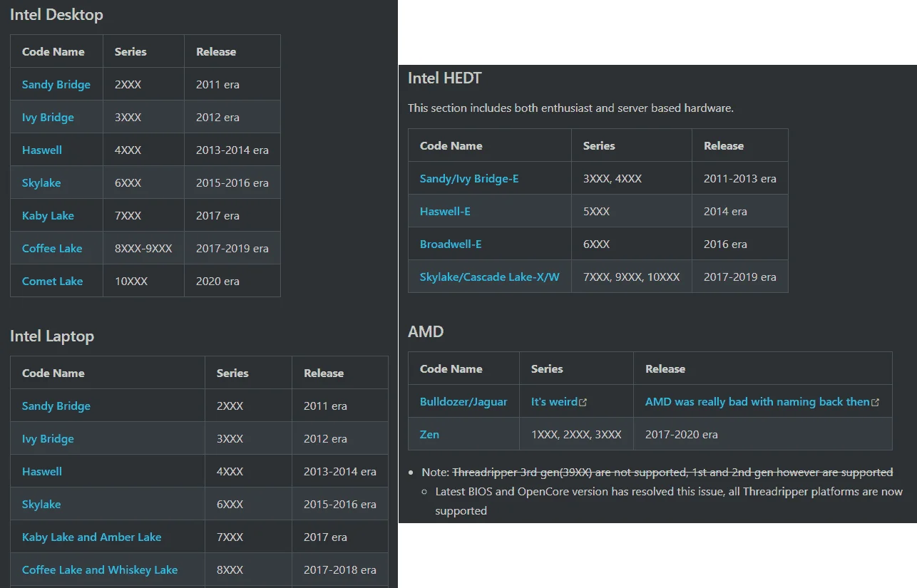The width and height of the screenshot is (917, 588).
Task: Open the Haswell link in Intel Desktop table
Action: (42, 150)
